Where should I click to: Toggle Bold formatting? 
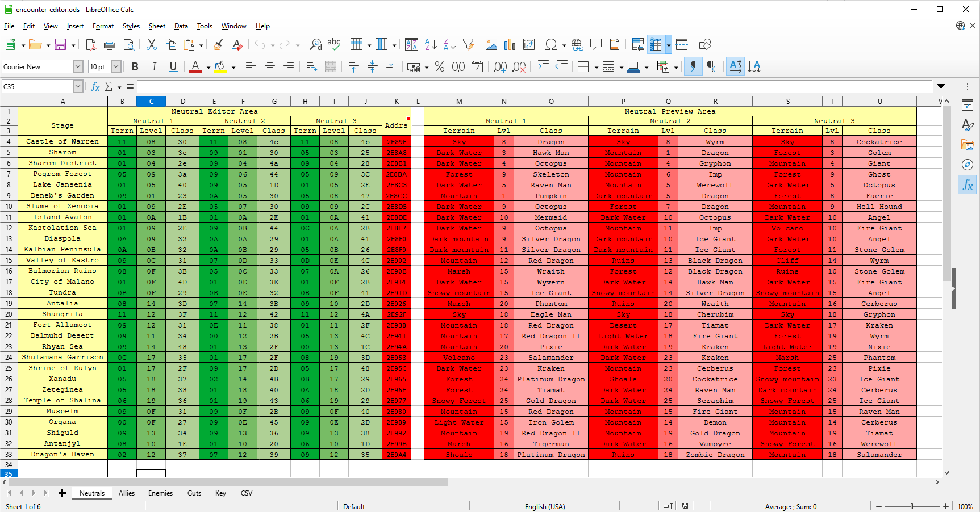135,66
